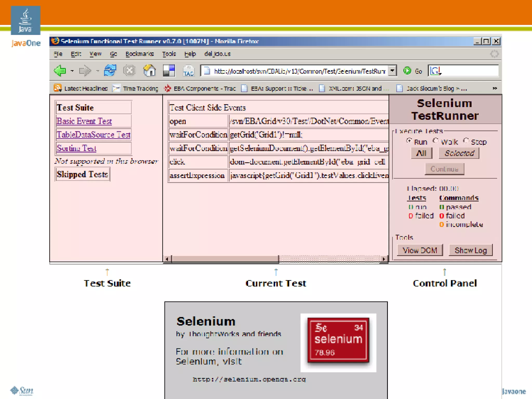The image size is (532, 399).
Task: Open the File menu
Action: [x=58, y=54]
